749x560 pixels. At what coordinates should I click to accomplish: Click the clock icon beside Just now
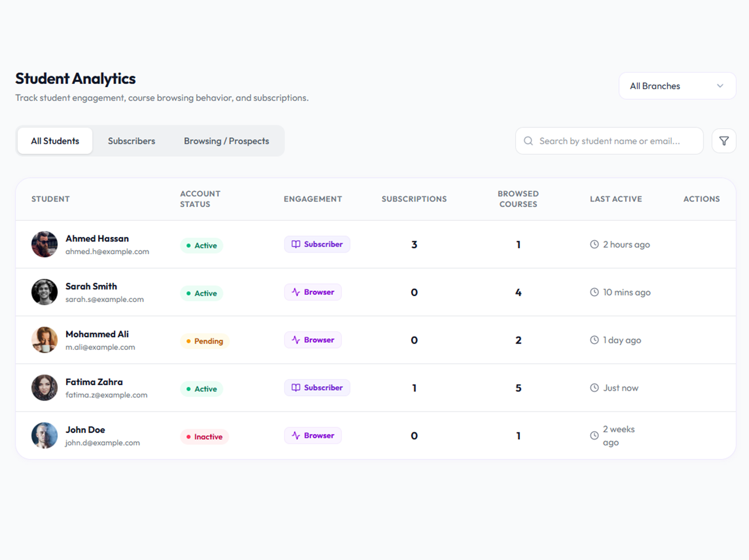pyautogui.click(x=594, y=388)
